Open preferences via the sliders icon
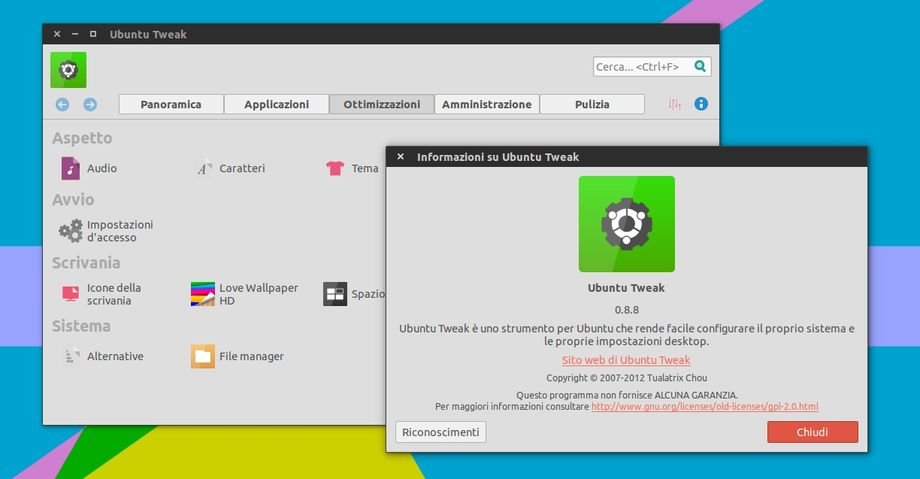 pos(675,104)
